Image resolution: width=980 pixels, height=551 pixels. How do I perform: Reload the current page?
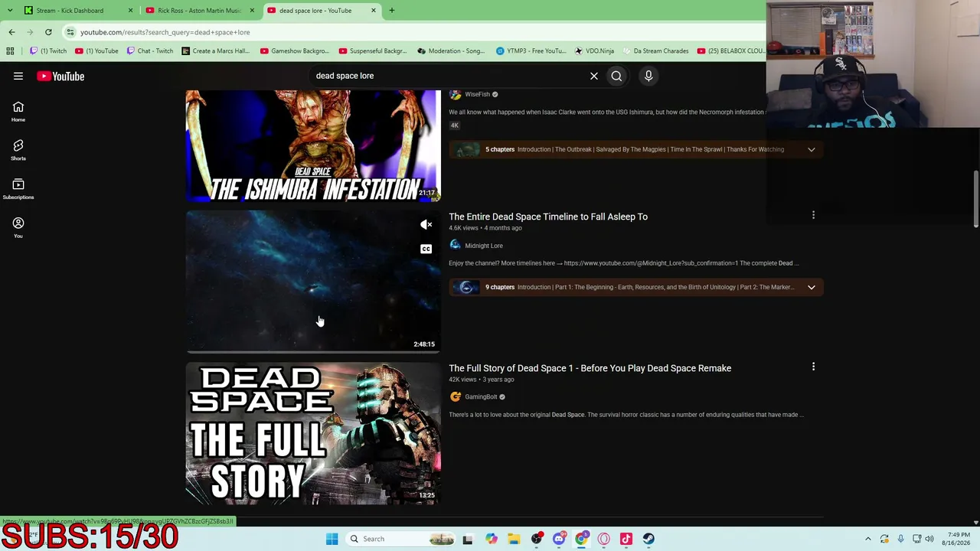click(x=48, y=32)
